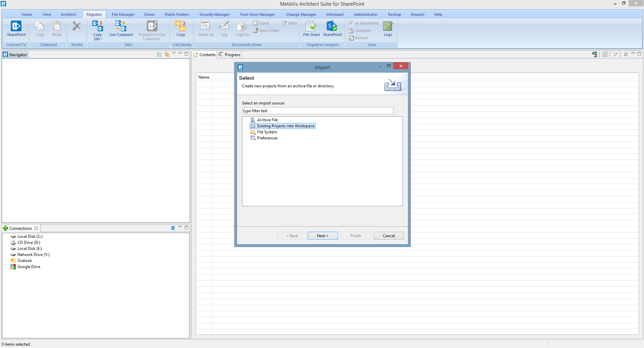Click the Next button
The width and height of the screenshot is (644, 348).
pos(323,236)
